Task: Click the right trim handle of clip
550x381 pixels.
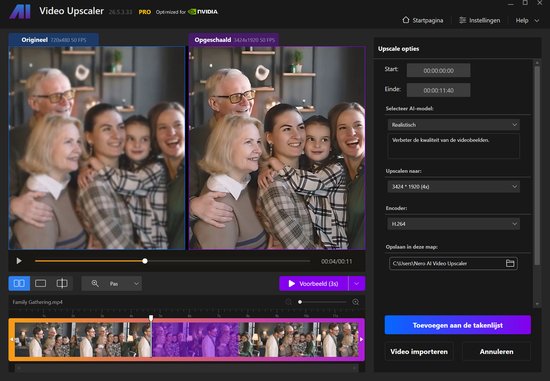Action: 362,339
